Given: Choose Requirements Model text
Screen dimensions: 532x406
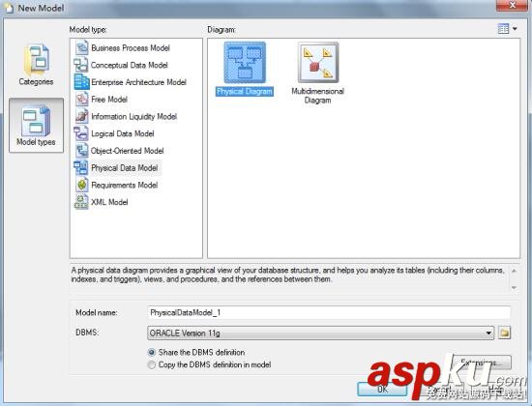Looking at the screenshot, I should [125, 186].
